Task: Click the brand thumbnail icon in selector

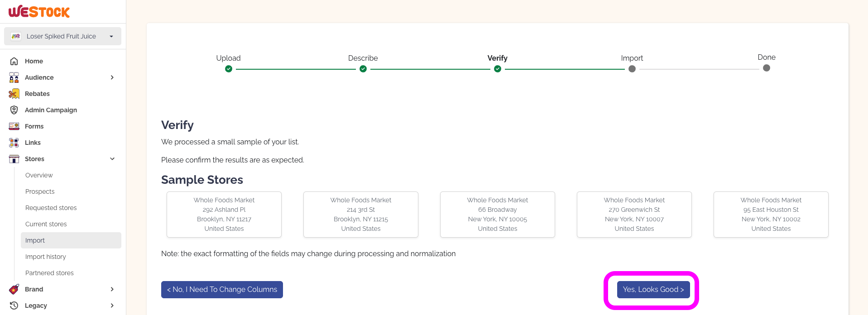Action: click(16, 36)
